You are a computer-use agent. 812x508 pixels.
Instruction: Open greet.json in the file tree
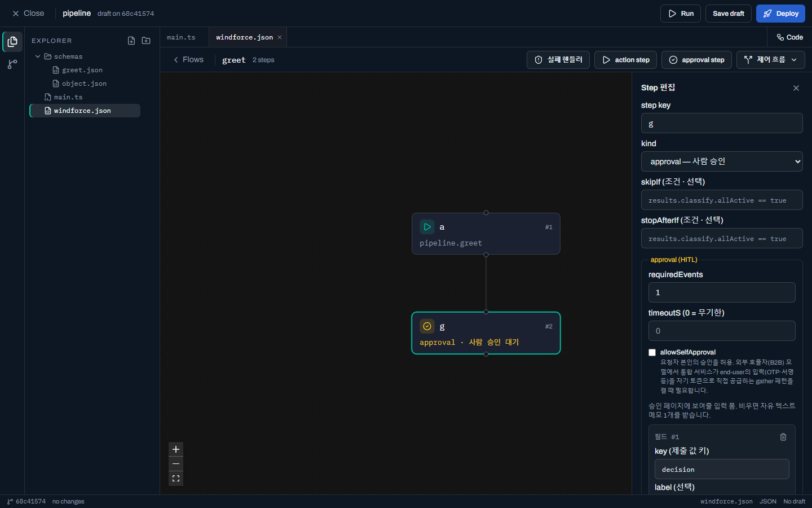82,70
